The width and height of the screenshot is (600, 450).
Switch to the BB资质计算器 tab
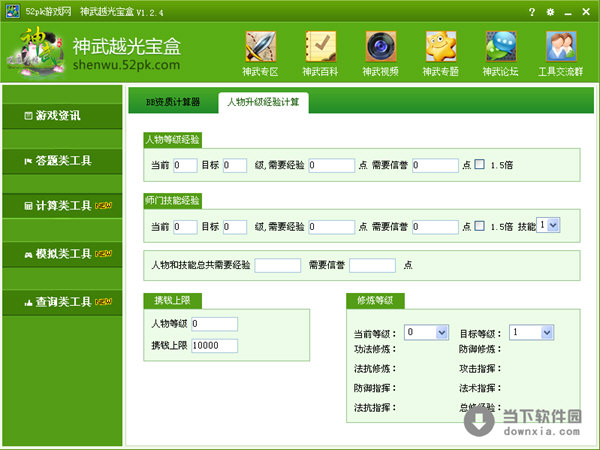pos(173,102)
